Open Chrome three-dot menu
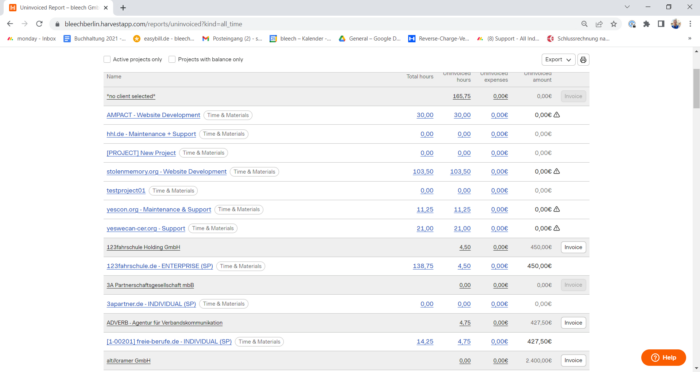The width and height of the screenshot is (700, 372). click(690, 24)
